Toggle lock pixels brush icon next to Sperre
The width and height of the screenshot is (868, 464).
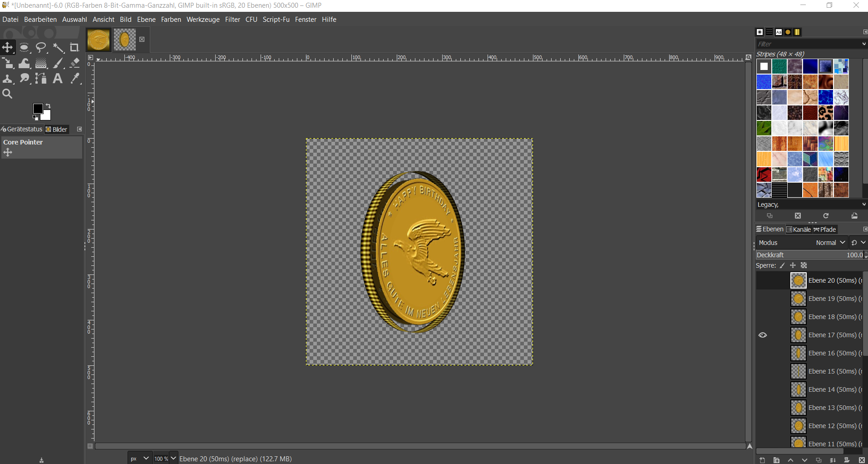pos(782,265)
